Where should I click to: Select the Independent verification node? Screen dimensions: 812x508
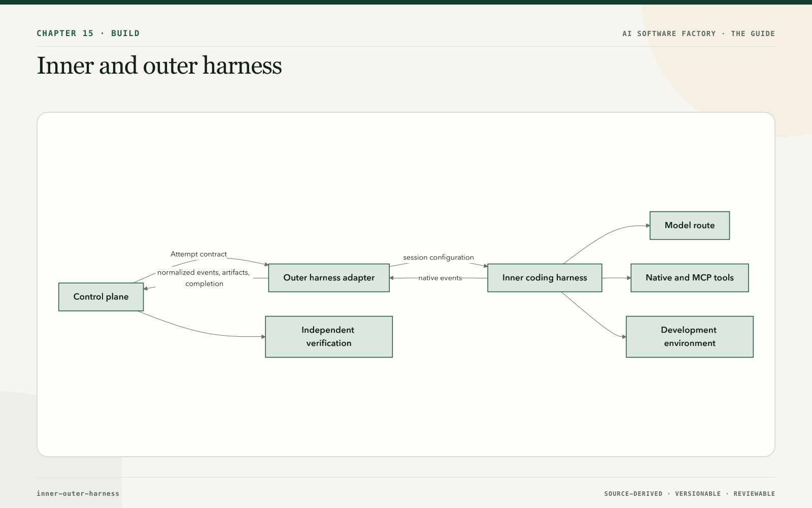point(329,337)
